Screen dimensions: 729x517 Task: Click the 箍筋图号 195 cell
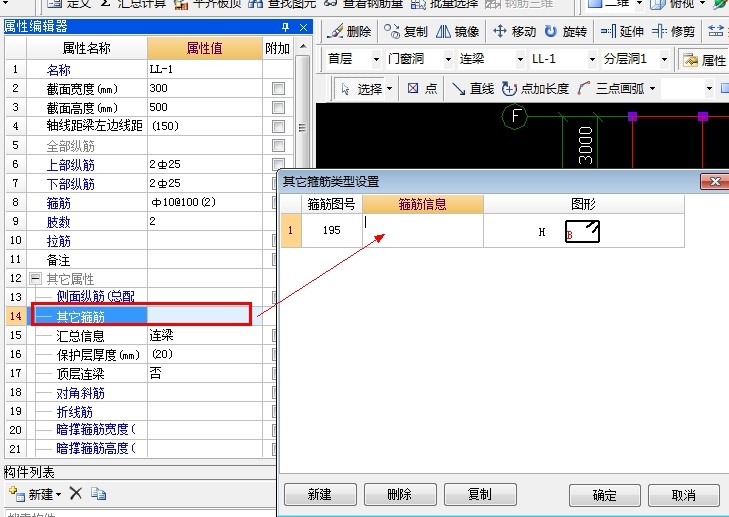tap(331, 230)
